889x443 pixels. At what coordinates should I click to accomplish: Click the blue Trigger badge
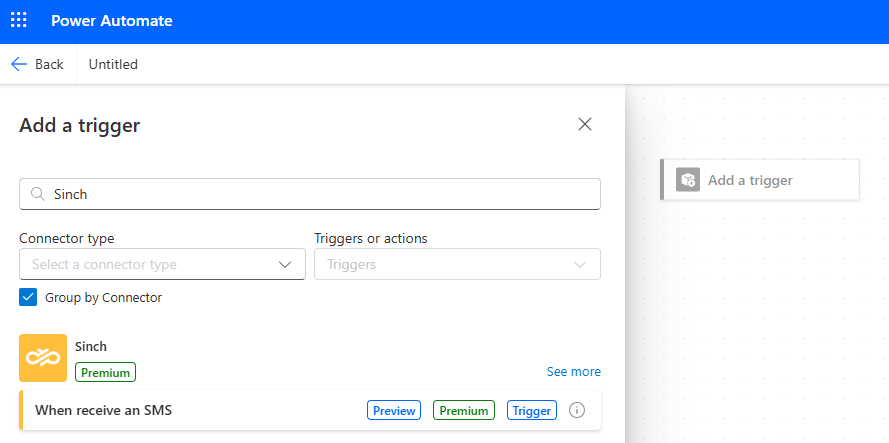tap(532, 410)
